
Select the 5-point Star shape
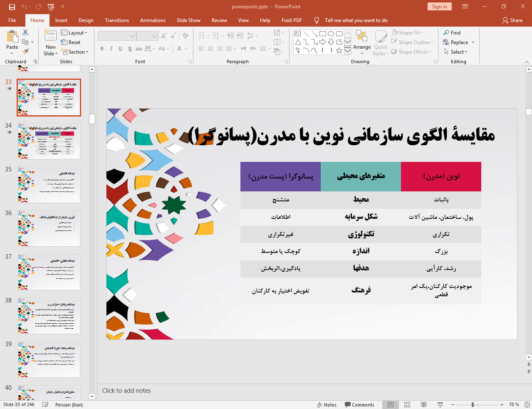click(x=339, y=50)
